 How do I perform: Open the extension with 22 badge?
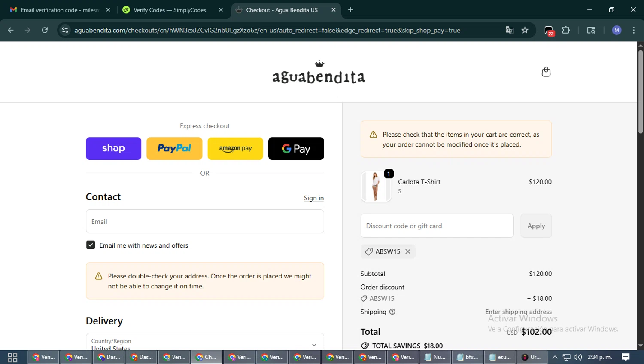coord(549,31)
